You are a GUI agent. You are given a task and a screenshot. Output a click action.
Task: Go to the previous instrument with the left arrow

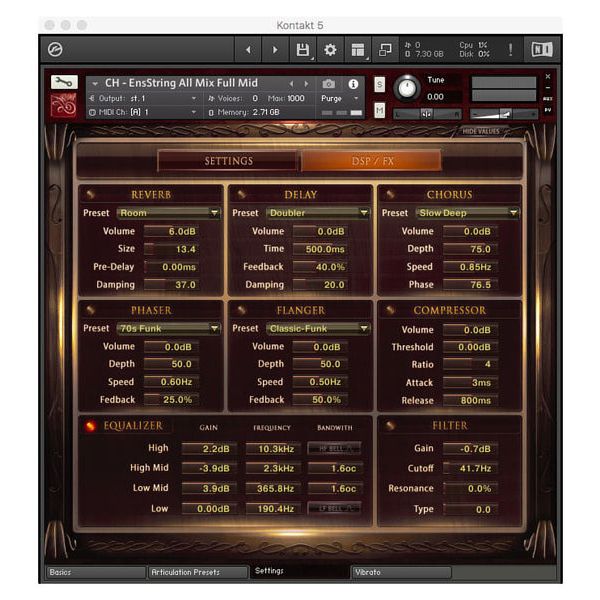coord(248,50)
